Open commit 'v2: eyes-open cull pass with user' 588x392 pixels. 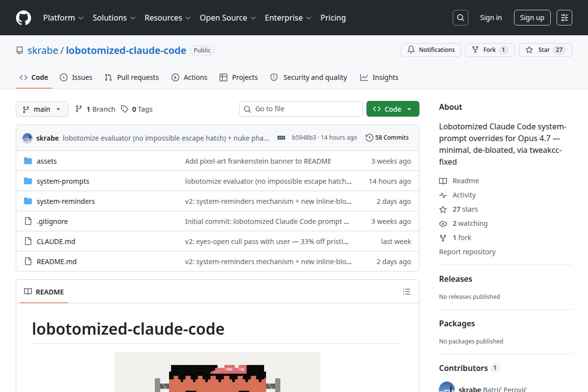[x=267, y=242]
